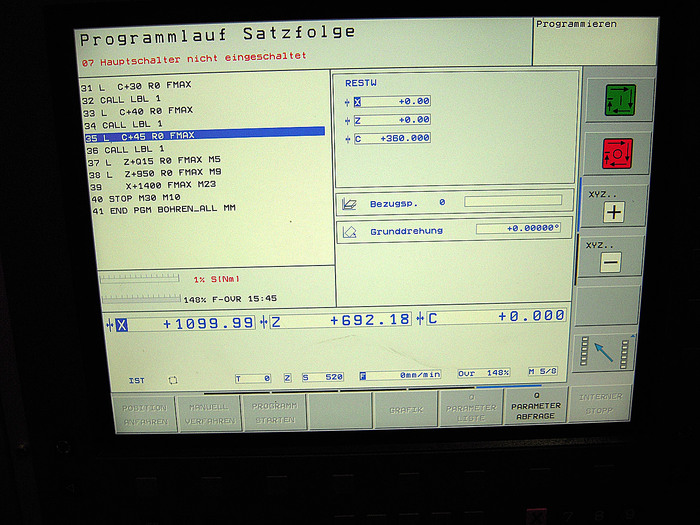
Task: Open the Q PARAMETER LISTE softkey
Action: (471, 408)
